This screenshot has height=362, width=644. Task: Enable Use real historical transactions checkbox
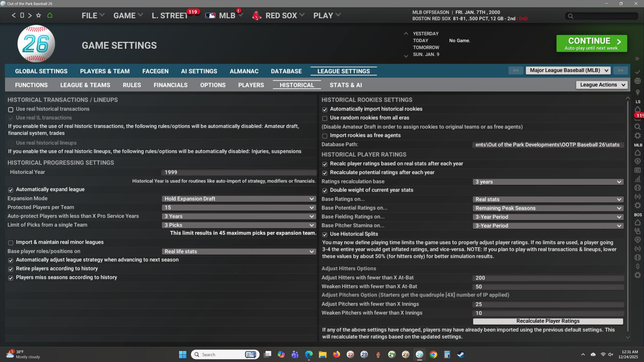[x=11, y=109]
